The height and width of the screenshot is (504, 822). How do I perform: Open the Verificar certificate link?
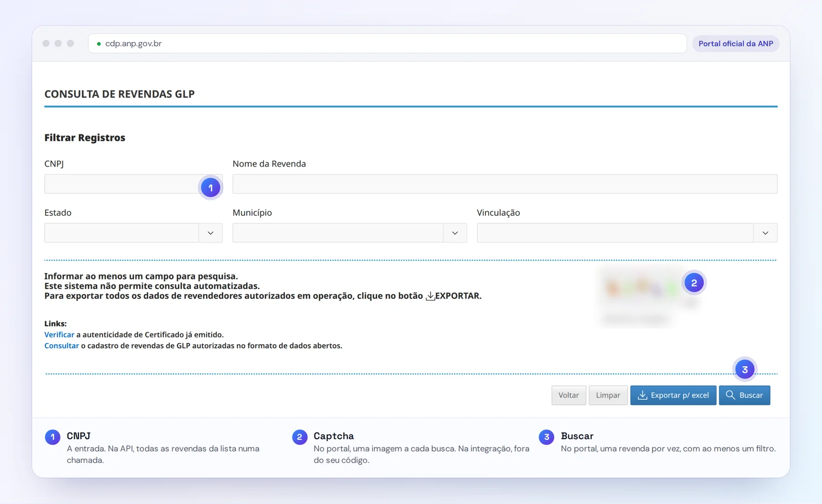59,334
